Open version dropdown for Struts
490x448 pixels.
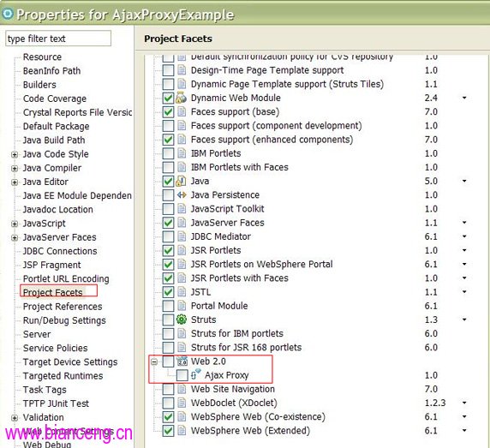[x=464, y=320]
